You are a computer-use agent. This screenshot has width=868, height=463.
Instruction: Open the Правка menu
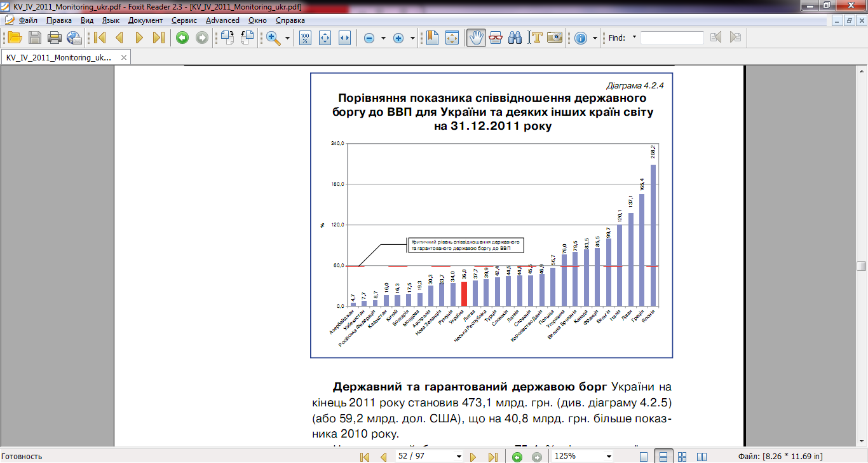59,20
